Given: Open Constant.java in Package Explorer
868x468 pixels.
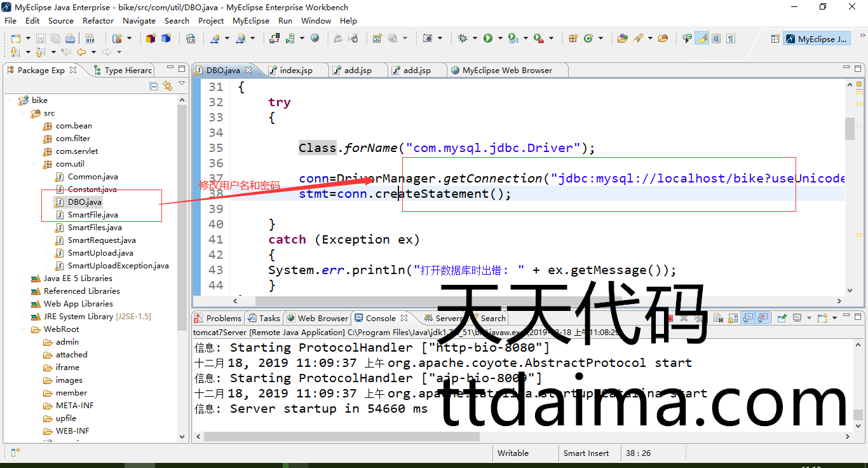Looking at the screenshot, I should point(92,189).
